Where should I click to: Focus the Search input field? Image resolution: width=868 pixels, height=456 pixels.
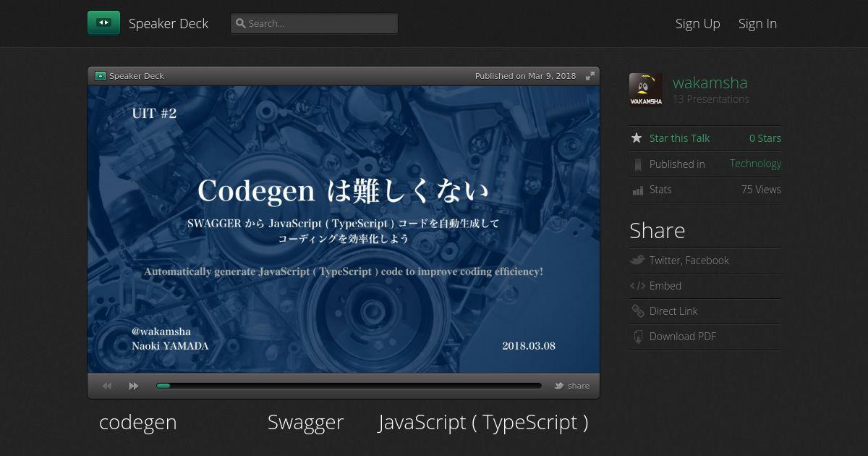tap(314, 23)
